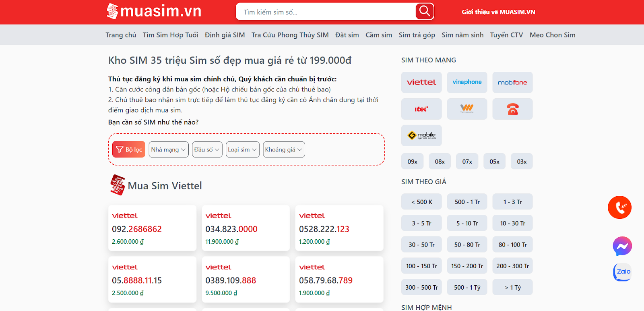644x311 pixels.
Task: Open SIM card 05.8888.11.15
Action: click(x=152, y=280)
